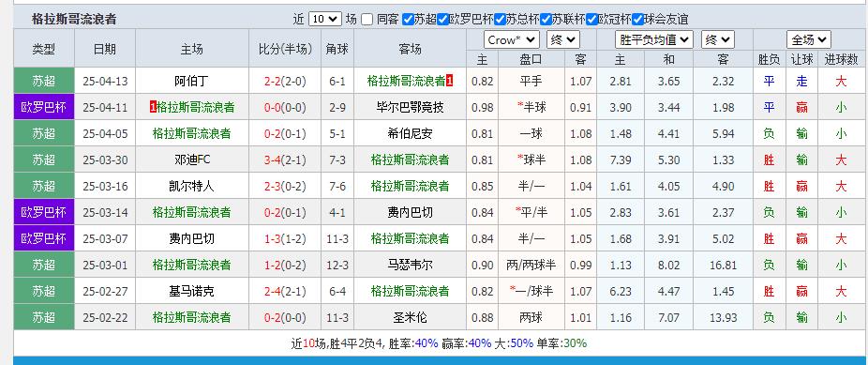This screenshot has height=365, width=868.
Task: Click the 苏超 type cell for 25-04-13
Action: 44,82
